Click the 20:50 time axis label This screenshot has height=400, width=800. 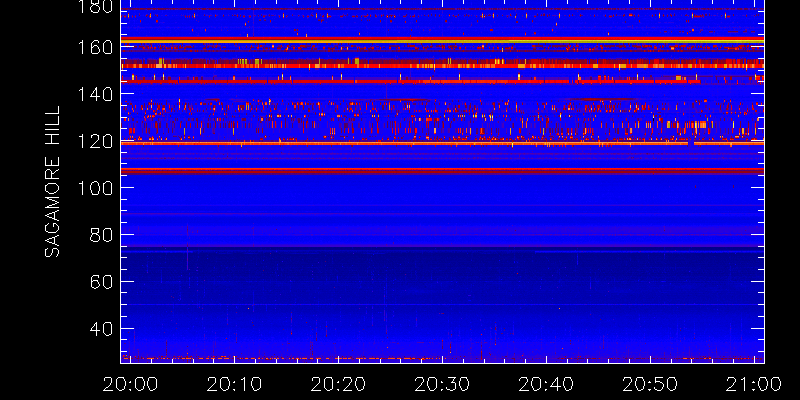point(650,384)
